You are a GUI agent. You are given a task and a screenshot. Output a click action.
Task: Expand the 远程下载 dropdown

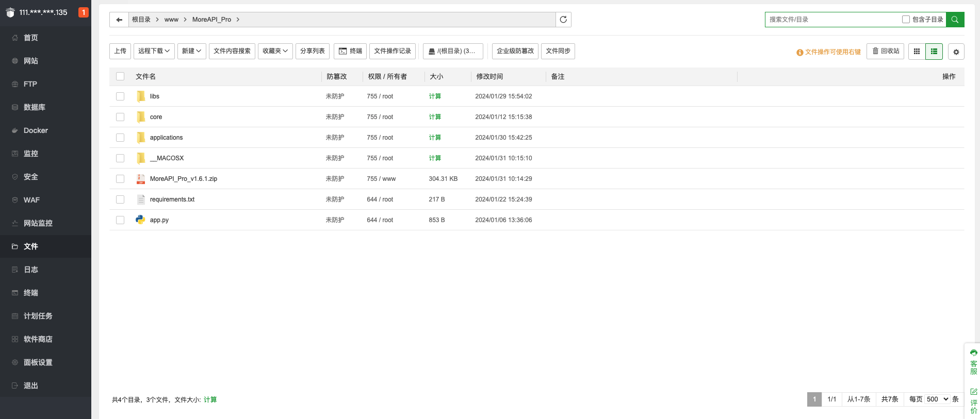[x=154, y=51]
